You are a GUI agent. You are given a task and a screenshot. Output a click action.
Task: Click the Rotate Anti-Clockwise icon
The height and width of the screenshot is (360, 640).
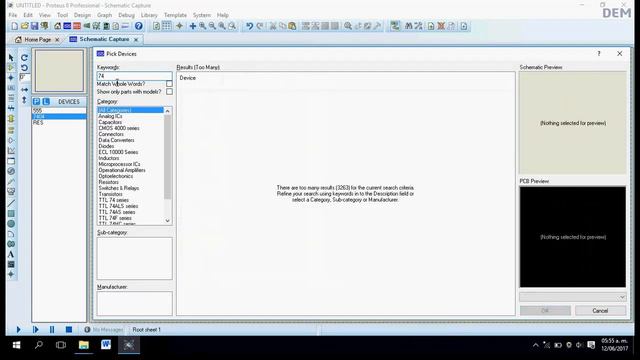(24, 68)
